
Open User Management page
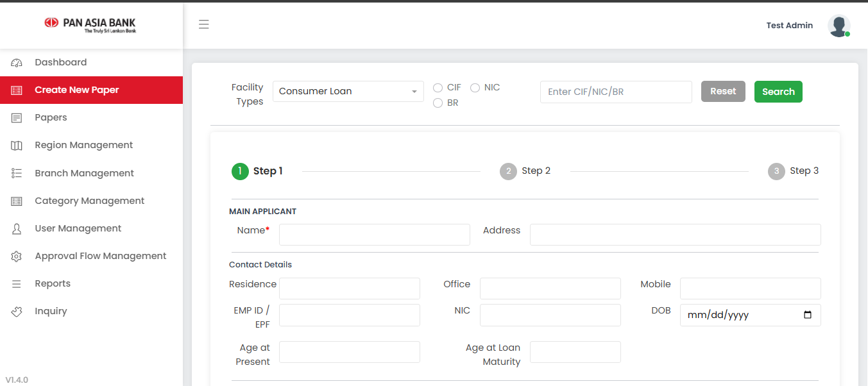(91, 228)
